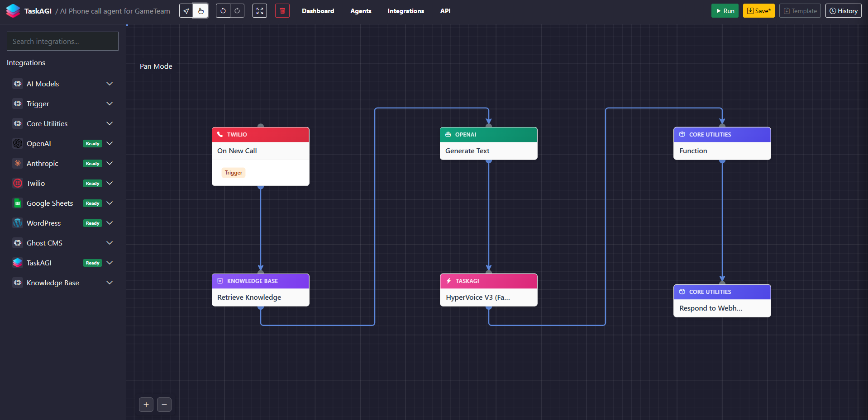Expand the Google Sheets chevron
Viewport: 868px width, 420px height.
110,203
